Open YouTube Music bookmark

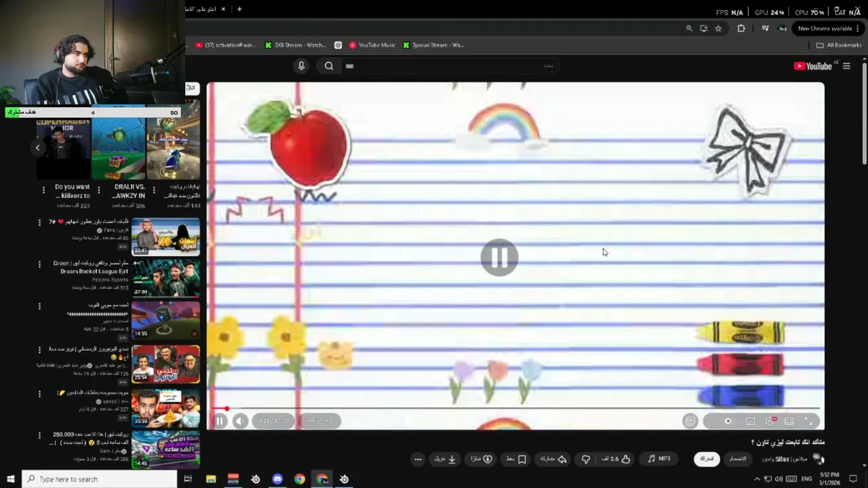(x=372, y=45)
